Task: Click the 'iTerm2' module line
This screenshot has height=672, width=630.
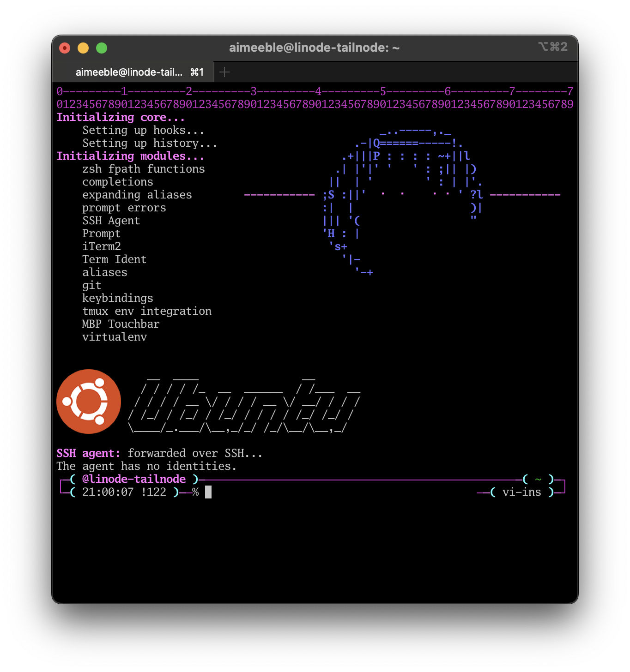Action: point(101,246)
